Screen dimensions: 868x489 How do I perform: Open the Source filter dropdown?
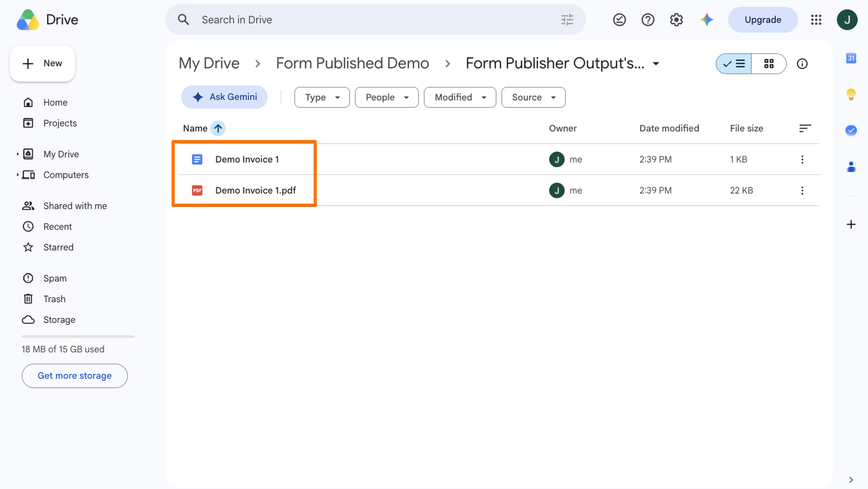[533, 97]
